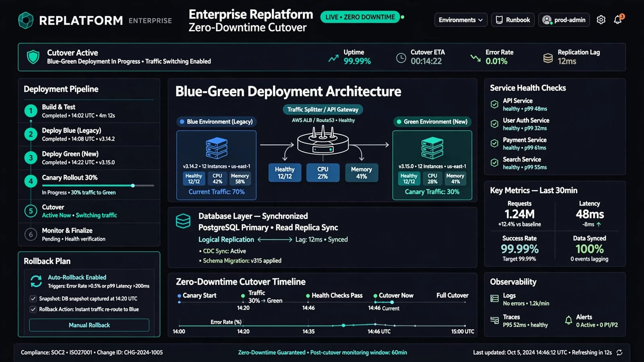
Task: Select the Cutover pipeline step
Action: click(x=89, y=211)
